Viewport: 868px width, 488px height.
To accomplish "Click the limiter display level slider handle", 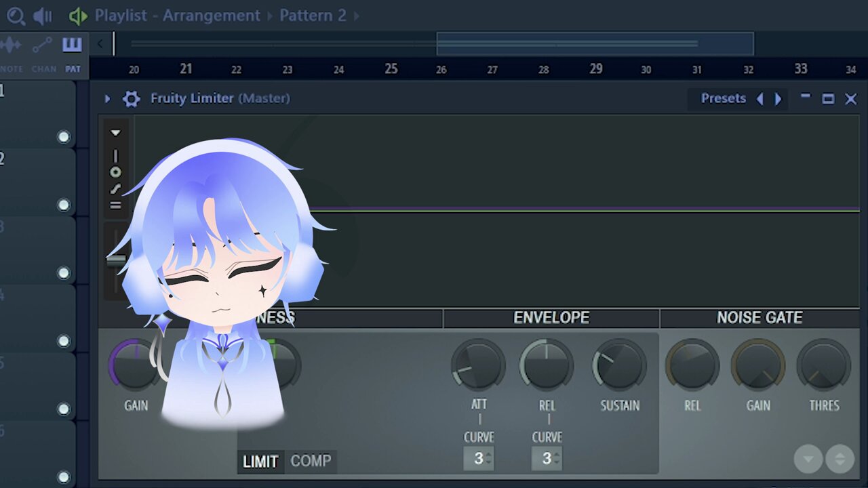I will click(116, 260).
